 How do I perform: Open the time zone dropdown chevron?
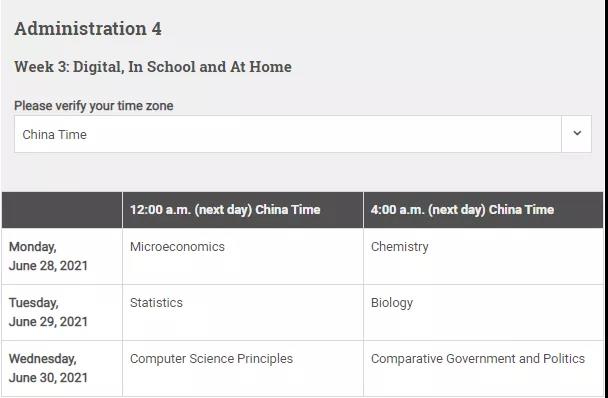coord(577,134)
